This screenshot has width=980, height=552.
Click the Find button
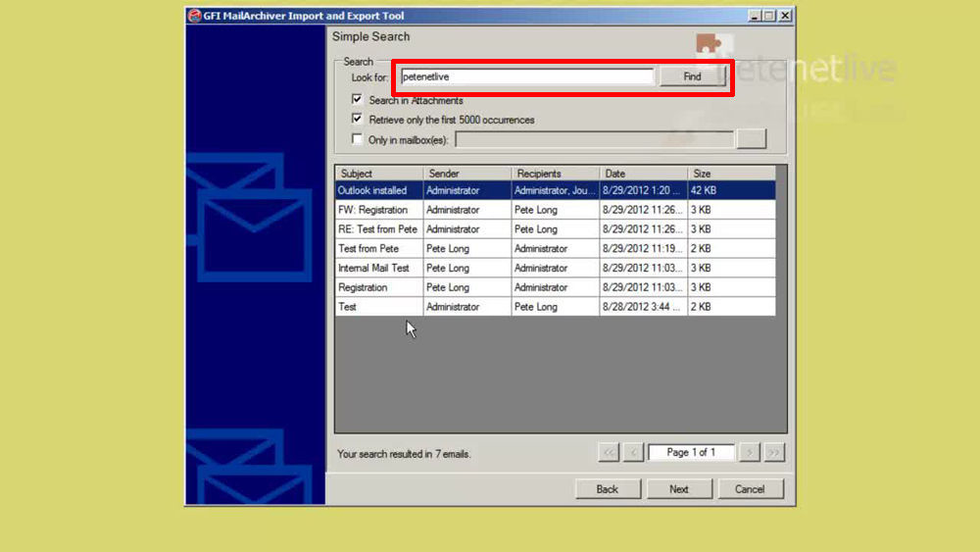point(692,76)
